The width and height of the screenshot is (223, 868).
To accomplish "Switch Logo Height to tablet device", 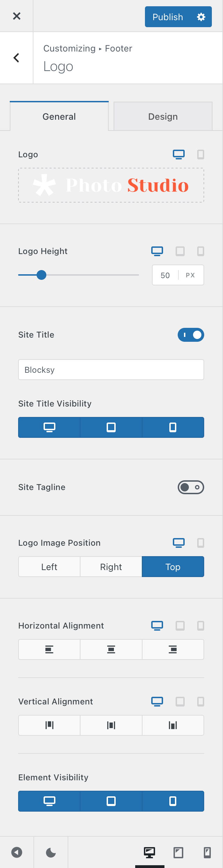I will click(180, 251).
